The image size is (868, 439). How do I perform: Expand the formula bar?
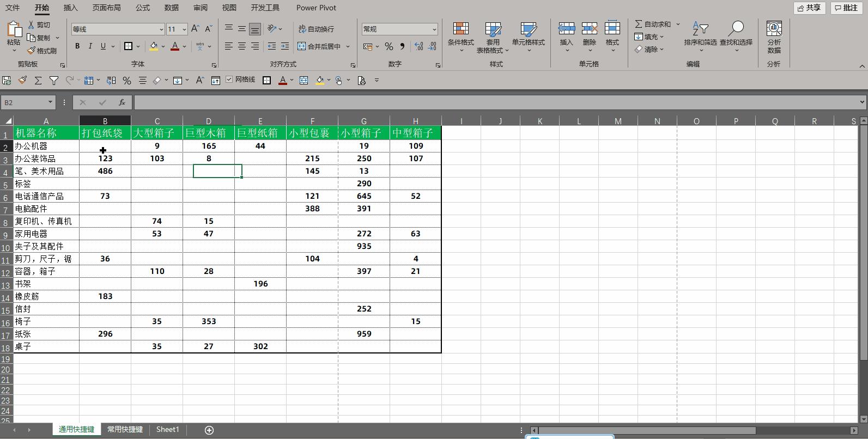862,102
